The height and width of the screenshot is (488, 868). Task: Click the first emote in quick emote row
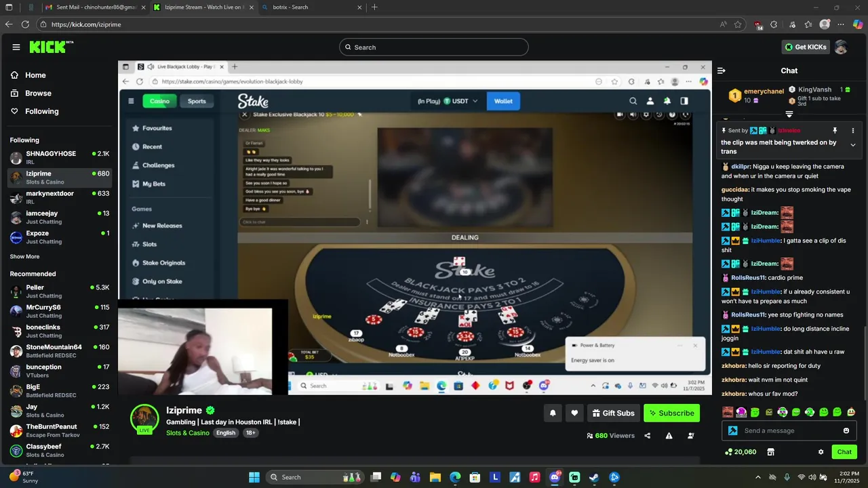coord(728,412)
